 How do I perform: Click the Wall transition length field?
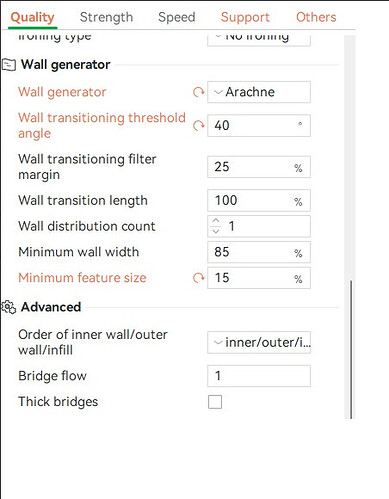pyautogui.click(x=259, y=200)
